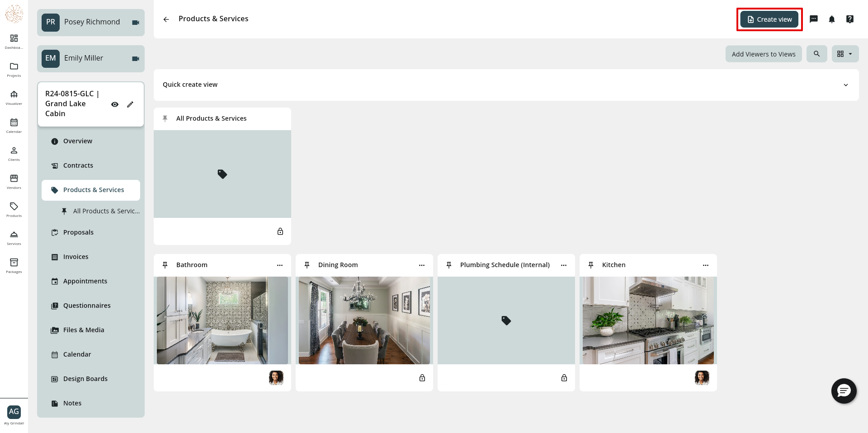Select Contracts in project menu
The height and width of the screenshot is (433, 868).
pyautogui.click(x=91, y=165)
